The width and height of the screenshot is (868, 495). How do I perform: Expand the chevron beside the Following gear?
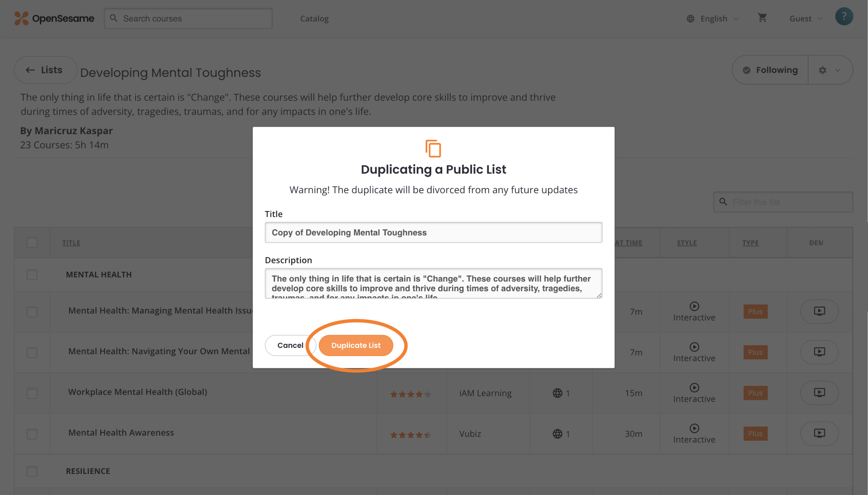[837, 70]
